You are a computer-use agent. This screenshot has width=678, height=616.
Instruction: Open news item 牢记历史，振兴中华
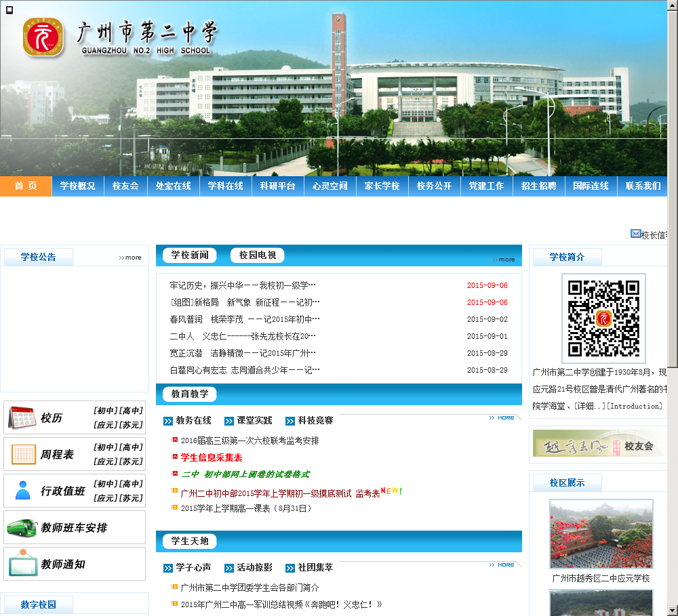tap(243, 285)
